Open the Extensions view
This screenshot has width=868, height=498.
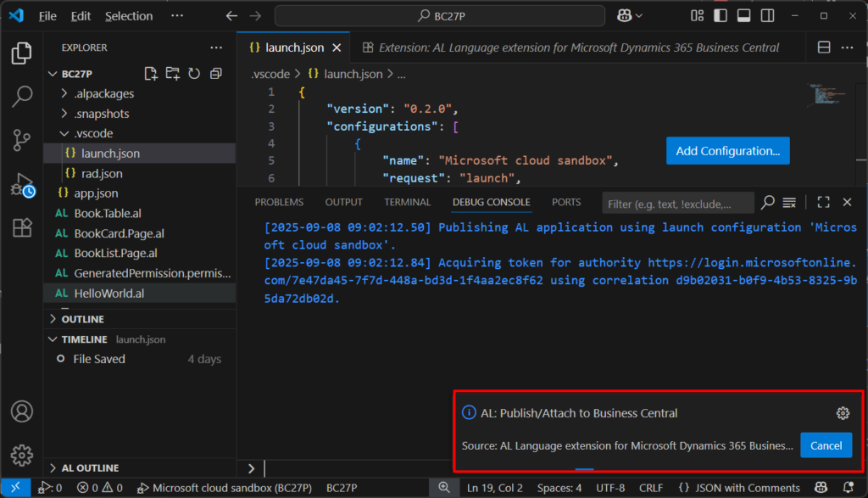pos(22,228)
